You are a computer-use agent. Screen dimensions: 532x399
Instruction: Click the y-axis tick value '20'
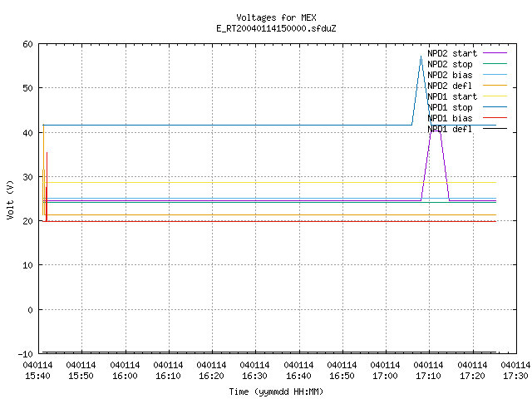tap(27, 221)
